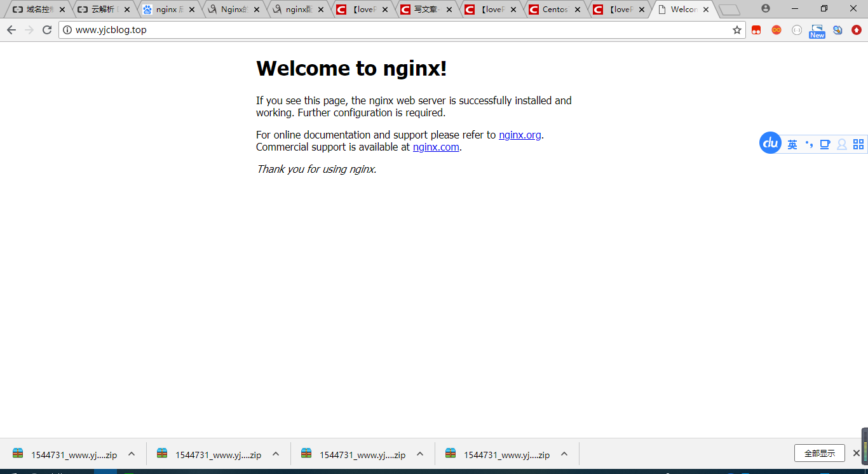868x474 pixels.
Task: Open the nginx.org link
Action: [520, 135]
